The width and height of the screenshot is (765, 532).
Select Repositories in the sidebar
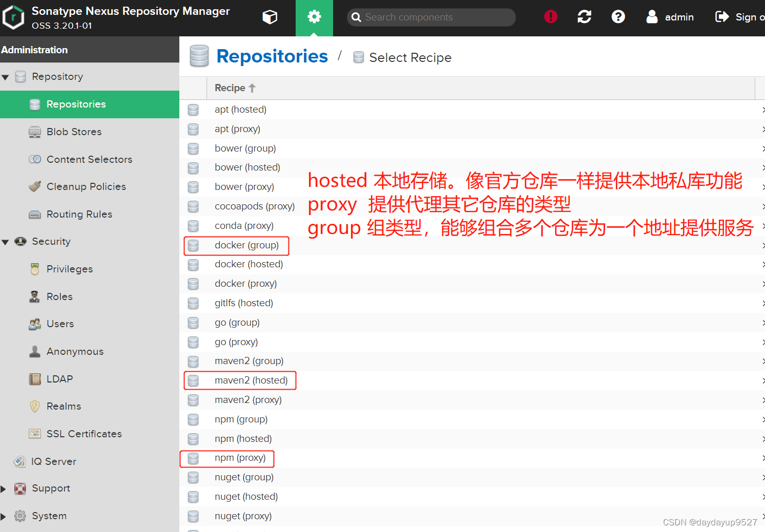click(90, 104)
